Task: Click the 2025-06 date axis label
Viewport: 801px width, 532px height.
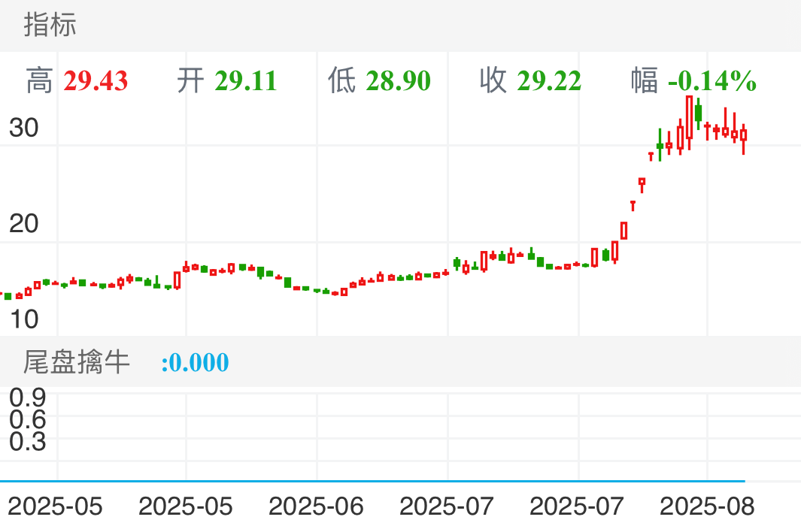Action: [x=316, y=506]
